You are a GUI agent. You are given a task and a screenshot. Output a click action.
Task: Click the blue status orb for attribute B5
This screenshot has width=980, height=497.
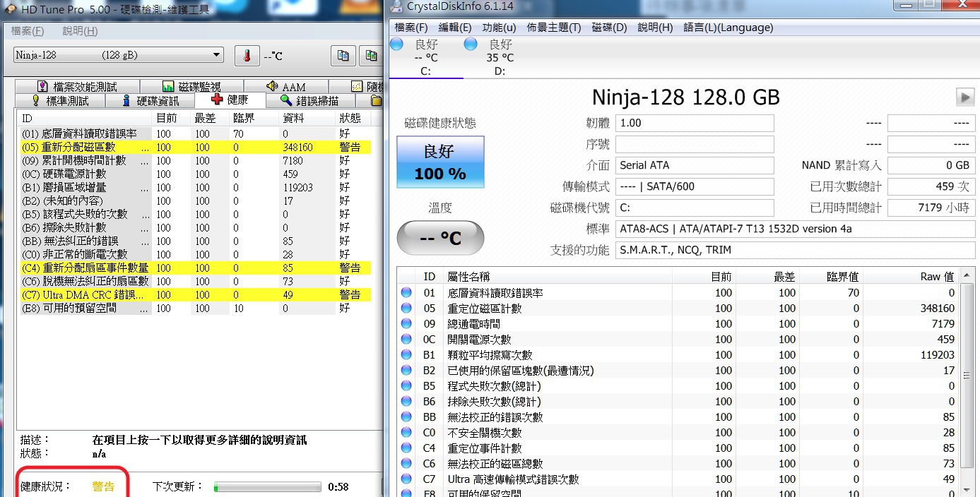[x=406, y=385]
